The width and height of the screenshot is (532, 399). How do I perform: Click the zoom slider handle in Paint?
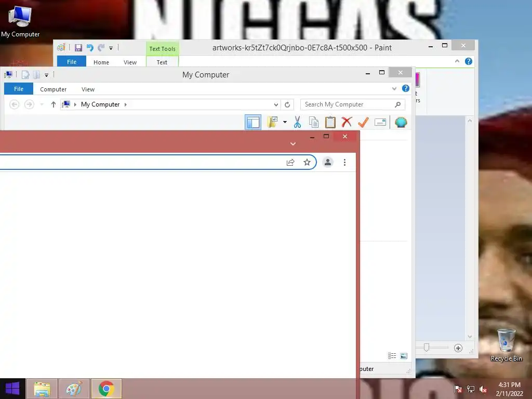pos(427,348)
